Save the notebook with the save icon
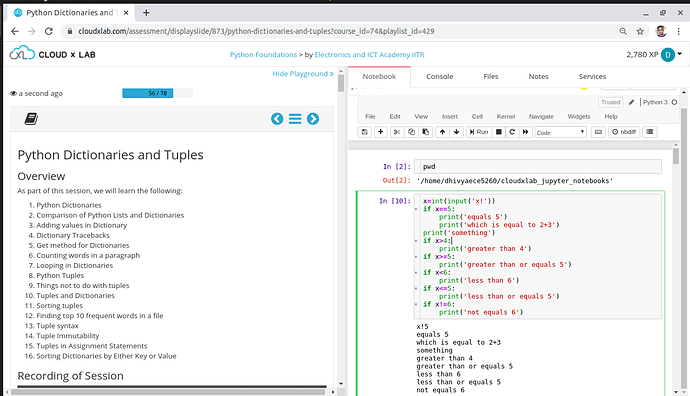 [364, 132]
